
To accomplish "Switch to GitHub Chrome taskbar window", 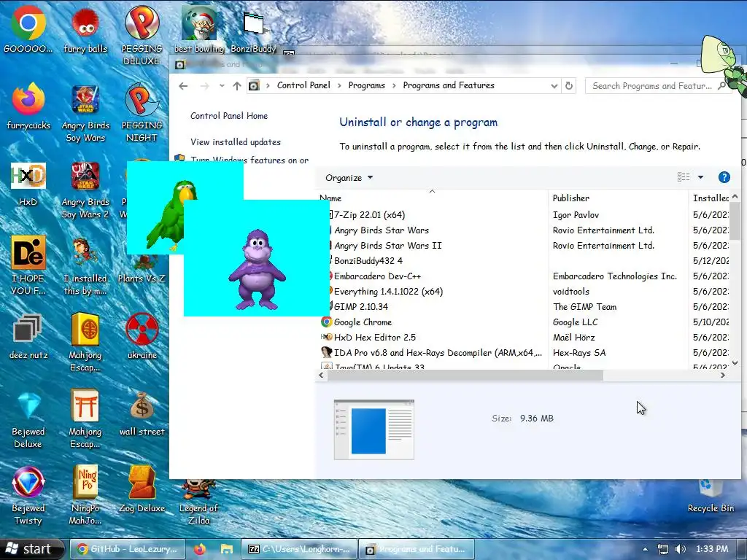I will tap(127, 549).
